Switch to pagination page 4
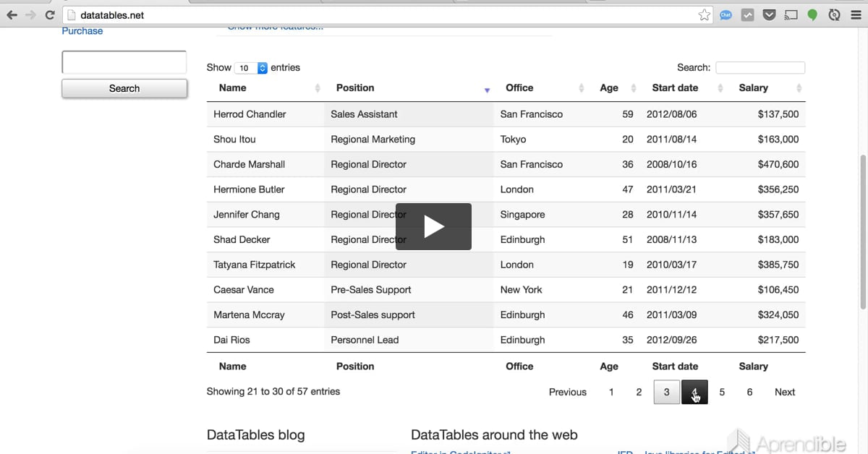868x454 pixels. click(x=694, y=392)
